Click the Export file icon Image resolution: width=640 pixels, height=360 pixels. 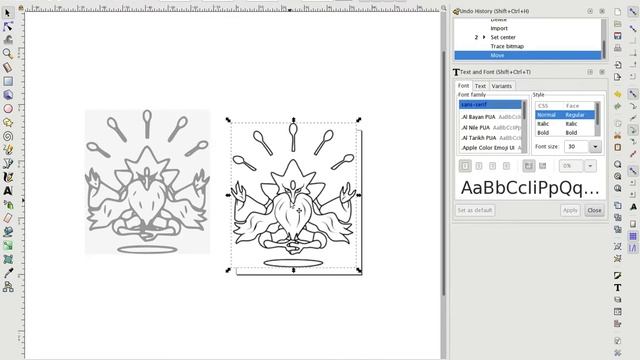[618, 77]
